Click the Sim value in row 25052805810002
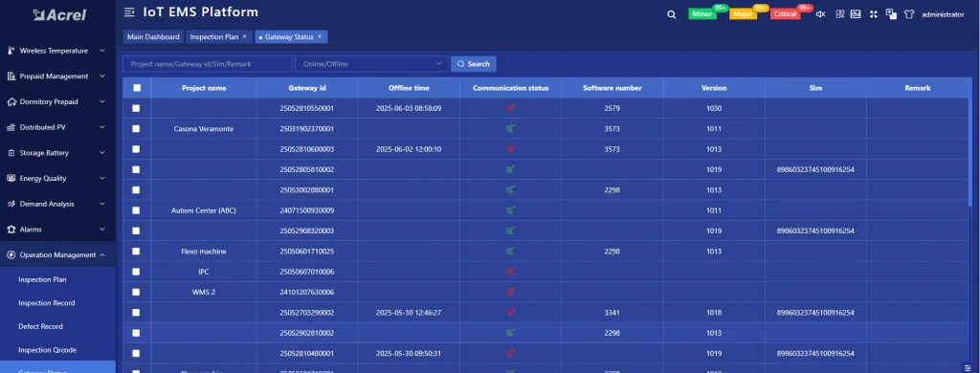This screenshot has width=980, height=373. [x=815, y=169]
